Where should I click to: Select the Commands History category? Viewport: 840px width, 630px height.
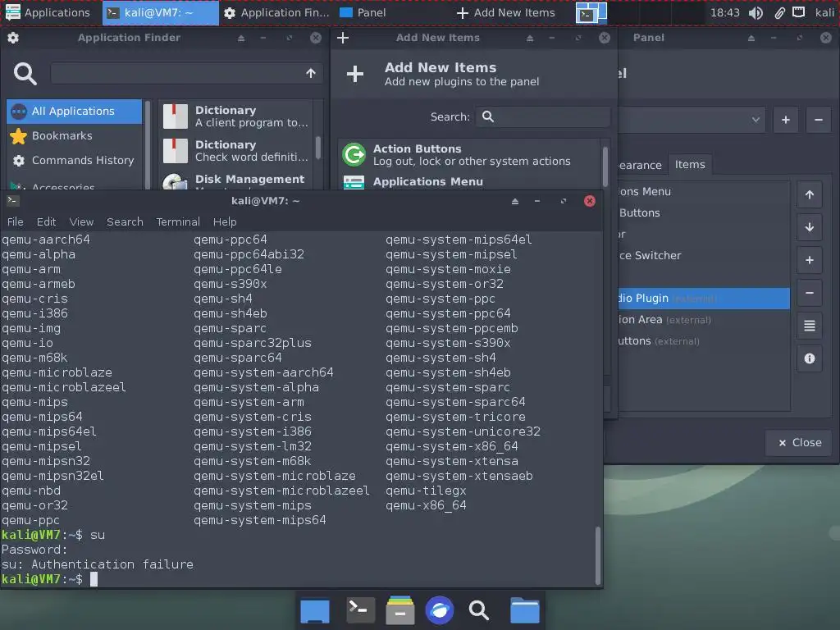[x=75, y=160]
